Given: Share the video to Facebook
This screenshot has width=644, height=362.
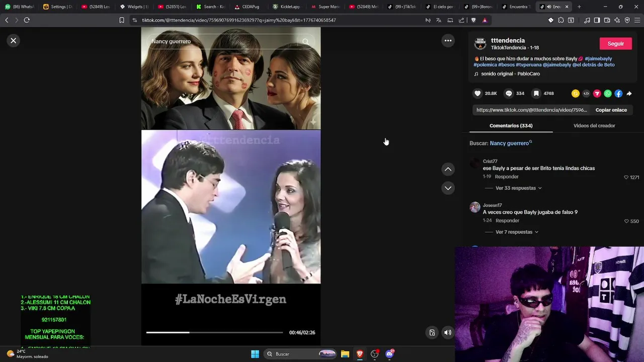Looking at the screenshot, I should point(618,94).
